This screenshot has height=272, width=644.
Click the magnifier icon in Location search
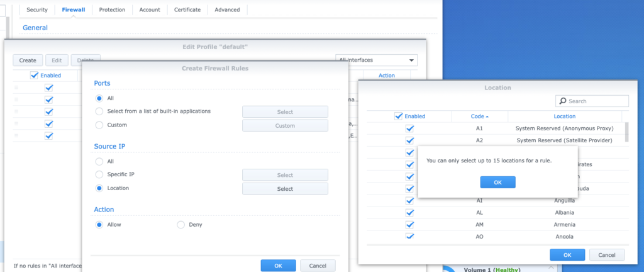pyautogui.click(x=562, y=101)
